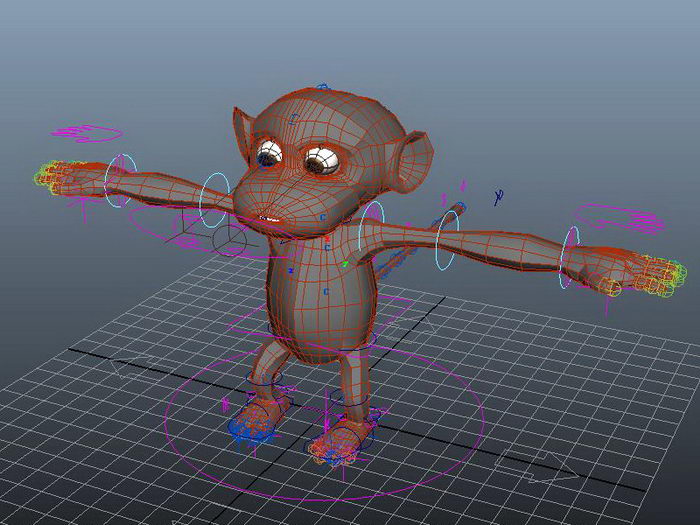Pick the black sphere locator beside the chin
Viewport: 700px width, 525px height.
coord(229,240)
